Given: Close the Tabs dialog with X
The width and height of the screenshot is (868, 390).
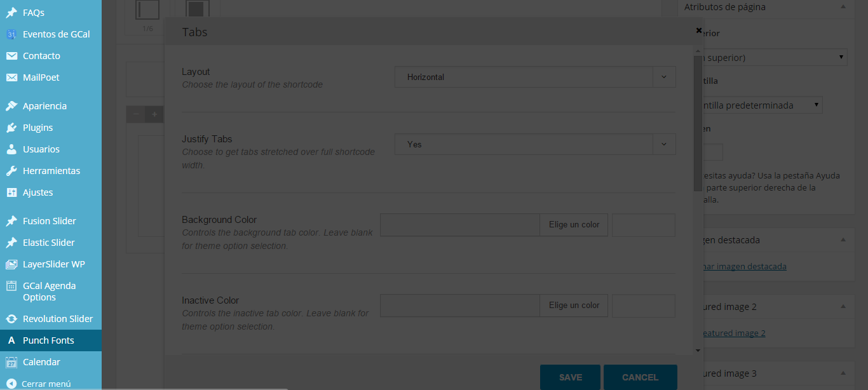Looking at the screenshot, I should [698, 30].
